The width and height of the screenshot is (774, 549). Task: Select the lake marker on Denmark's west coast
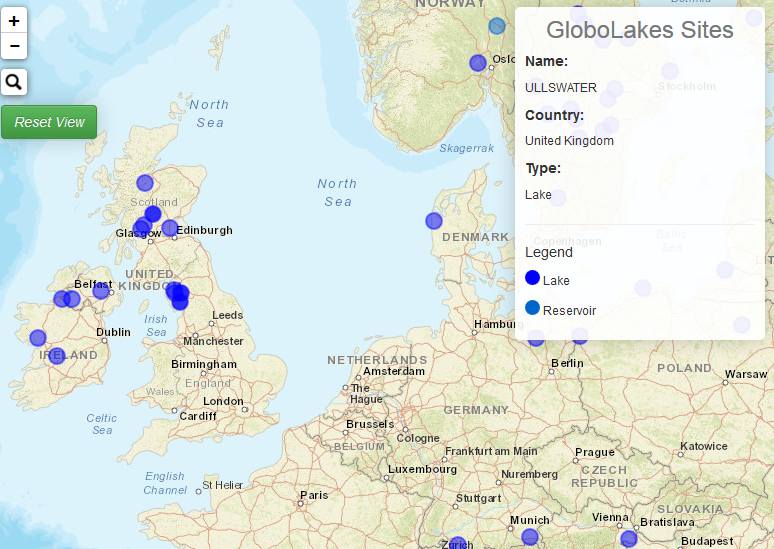point(433,221)
